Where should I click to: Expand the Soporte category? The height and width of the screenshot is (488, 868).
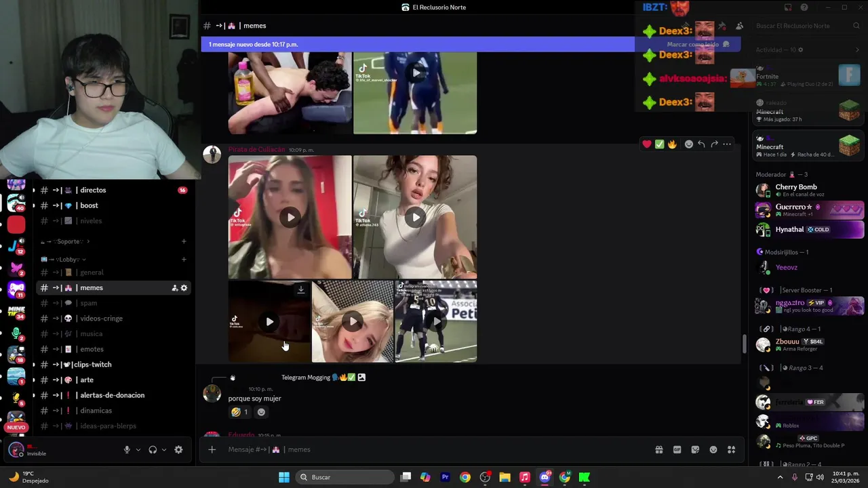pyautogui.click(x=65, y=241)
